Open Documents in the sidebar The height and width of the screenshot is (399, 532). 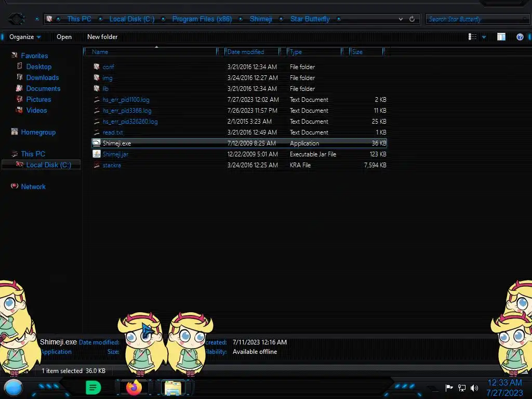43,88
